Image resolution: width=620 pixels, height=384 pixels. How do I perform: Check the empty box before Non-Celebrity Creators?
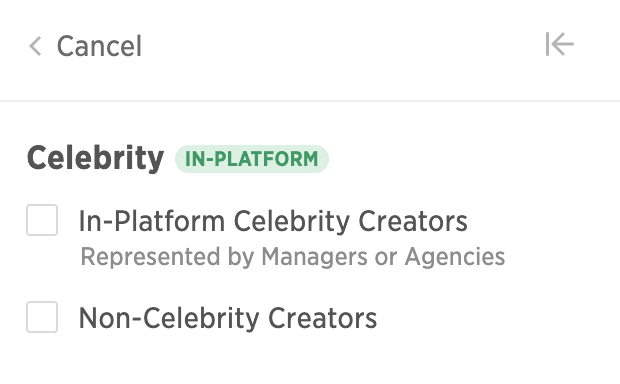point(42,317)
